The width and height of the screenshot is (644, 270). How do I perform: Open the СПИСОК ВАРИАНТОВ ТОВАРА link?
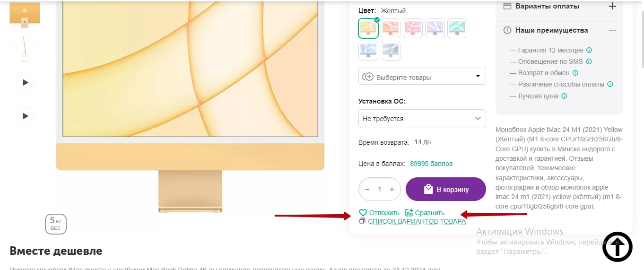417,221
